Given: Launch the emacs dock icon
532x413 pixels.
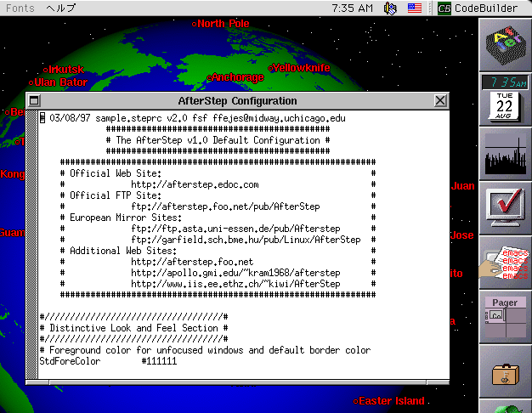Looking at the screenshot, I should click(x=505, y=263).
